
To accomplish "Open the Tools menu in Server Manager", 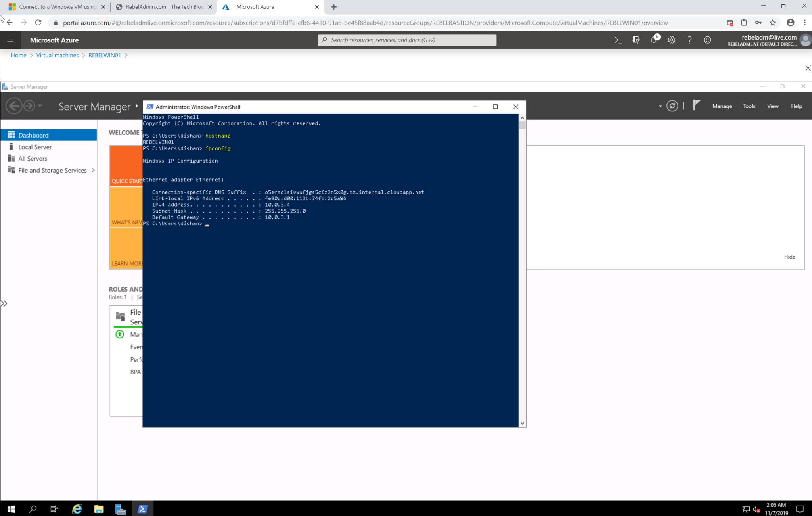I will pyautogui.click(x=749, y=106).
